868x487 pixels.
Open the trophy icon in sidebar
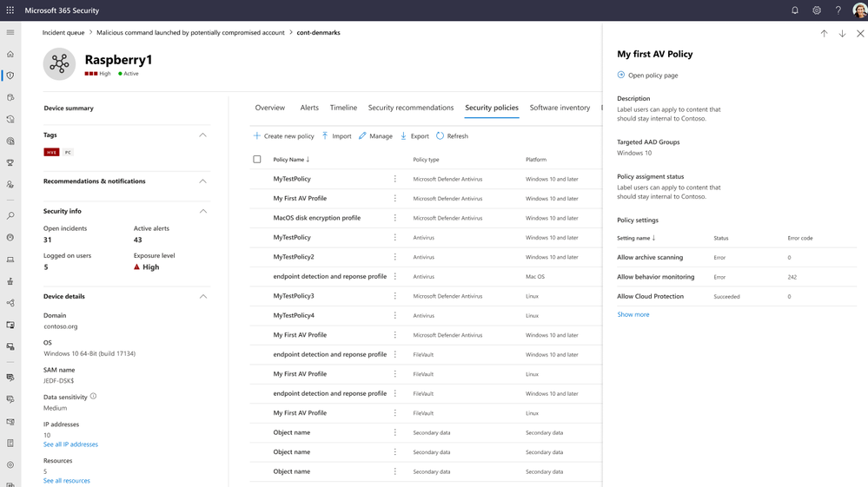10,162
